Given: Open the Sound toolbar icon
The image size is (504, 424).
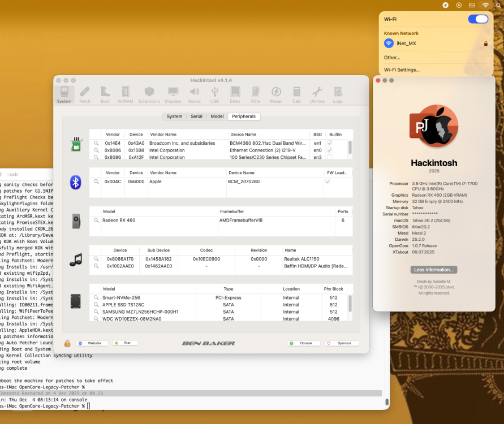Looking at the screenshot, I should pyautogui.click(x=195, y=95).
